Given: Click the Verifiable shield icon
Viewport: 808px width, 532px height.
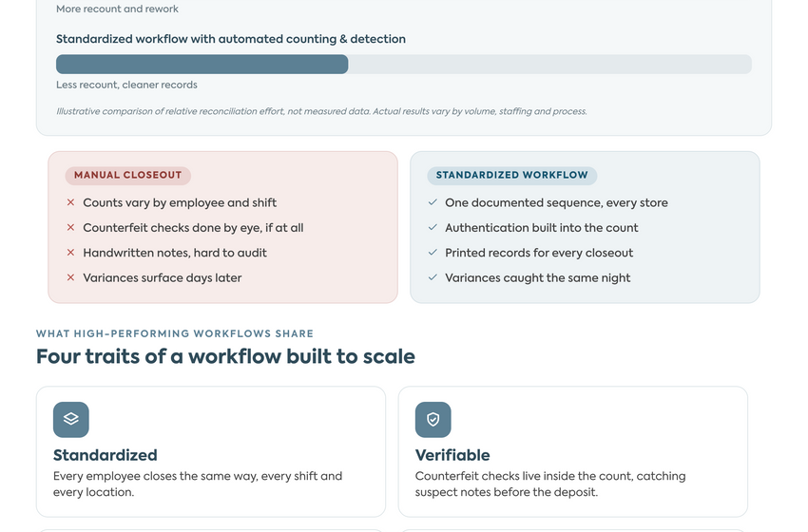Looking at the screenshot, I should tap(433, 419).
